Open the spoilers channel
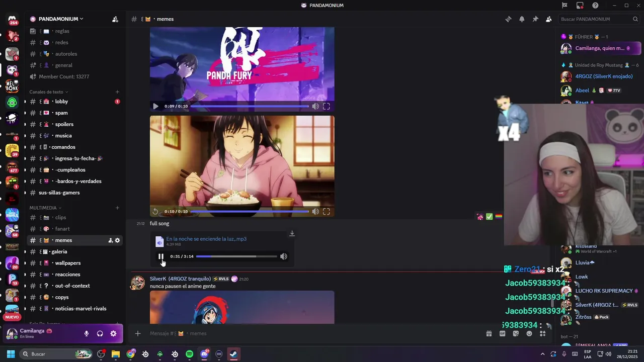This screenshot has width=644, height=362. pyautogui.click(x=74, y=124)
